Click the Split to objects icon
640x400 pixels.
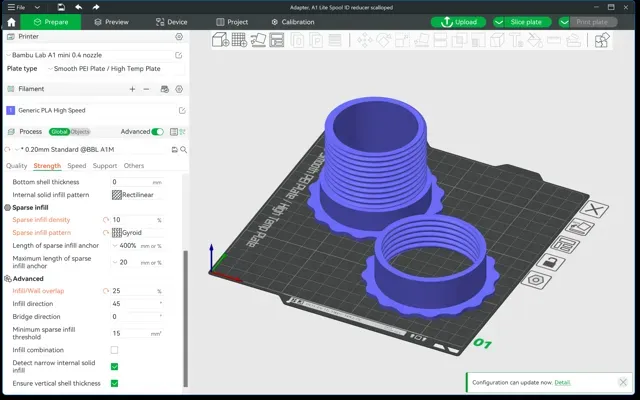[297, 40]
